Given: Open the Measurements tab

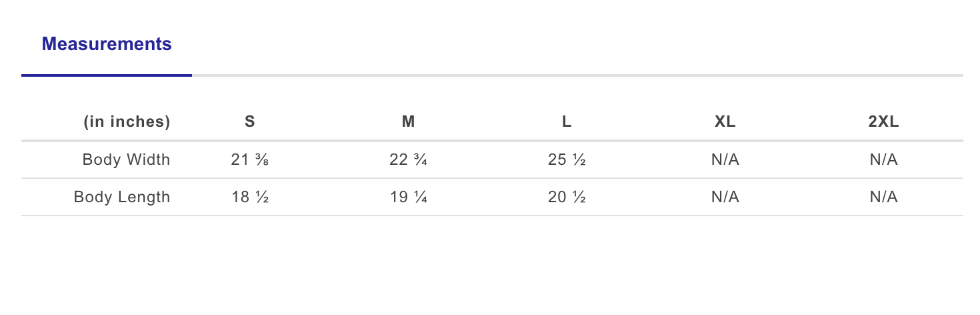Looking at the screenshot, I should (107, 45).
